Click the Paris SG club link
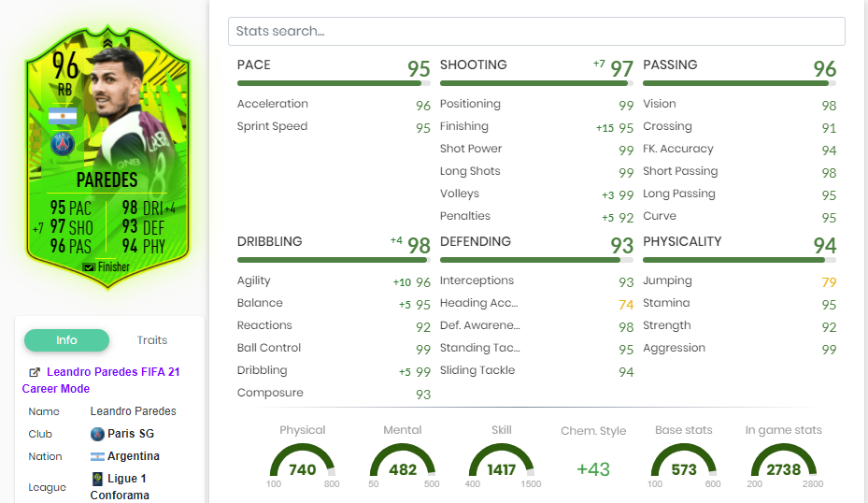This screenshot has width=868, height=503. (130, 434)
